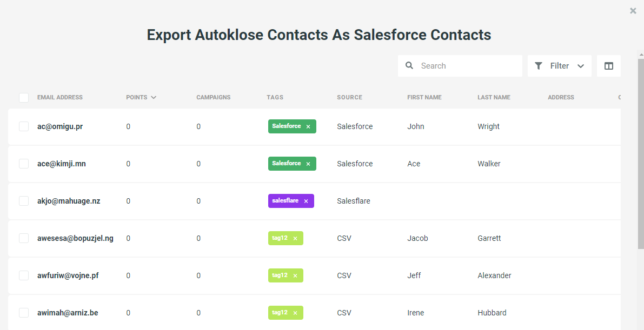The width and height of the screenshot is (644, 330).
Task: Click the Email Address column header
Action: point(60,97)
